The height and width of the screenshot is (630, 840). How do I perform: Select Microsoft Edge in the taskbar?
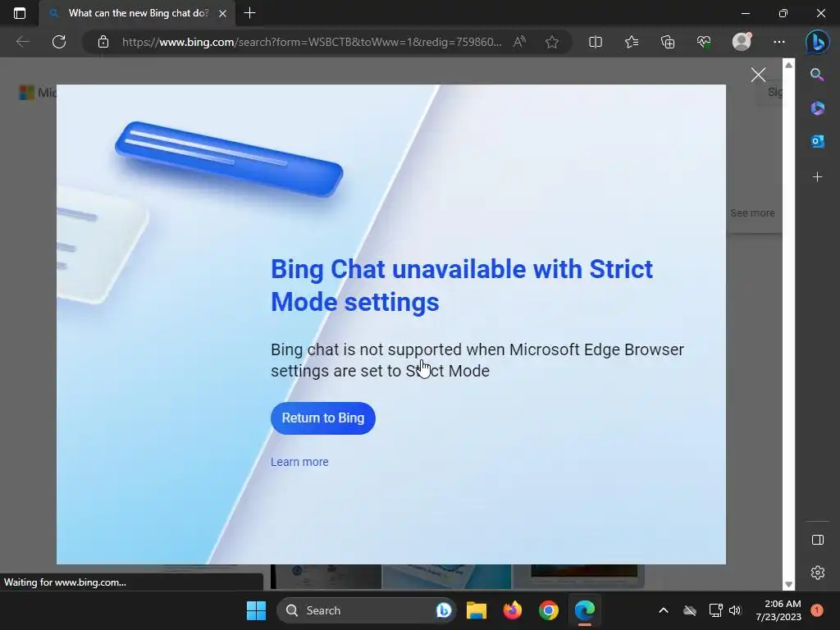tap(584, 610)
